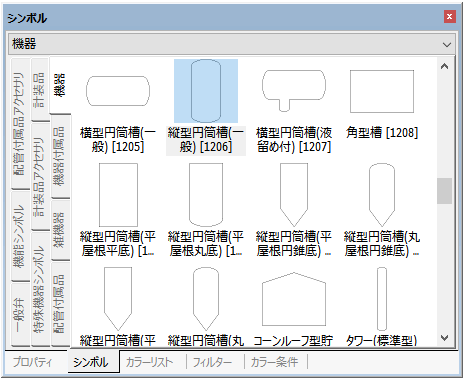This screenshot has height=379, width=465.
Task: Switch to the 計装品 vertical tab
Action: tap(40, 90)
